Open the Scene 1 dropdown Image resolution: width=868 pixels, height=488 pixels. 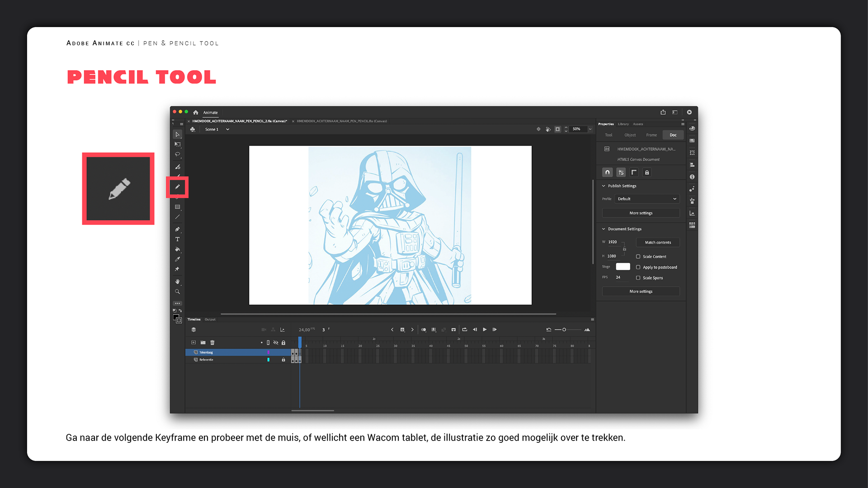tap(227, 129)
